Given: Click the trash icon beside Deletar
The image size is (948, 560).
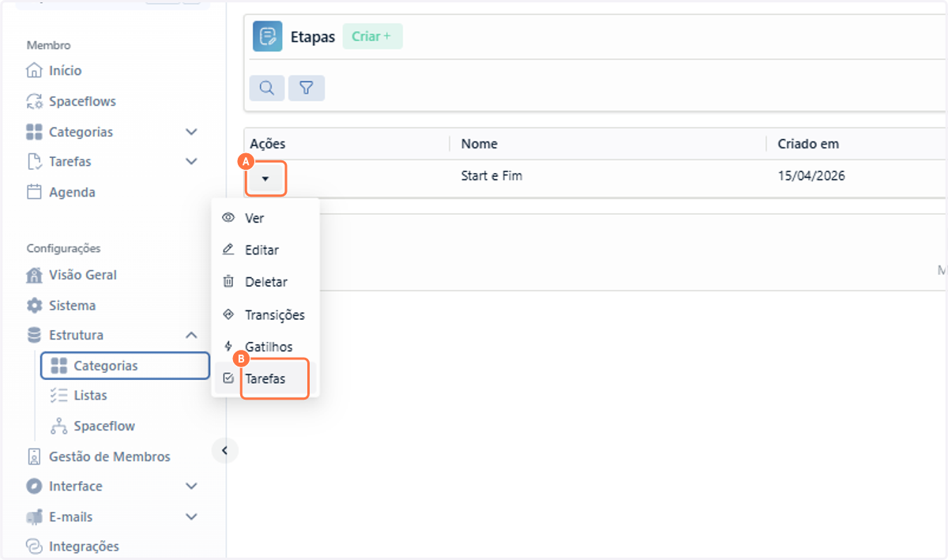Looking at the screenshot, I should click(228, 282).
